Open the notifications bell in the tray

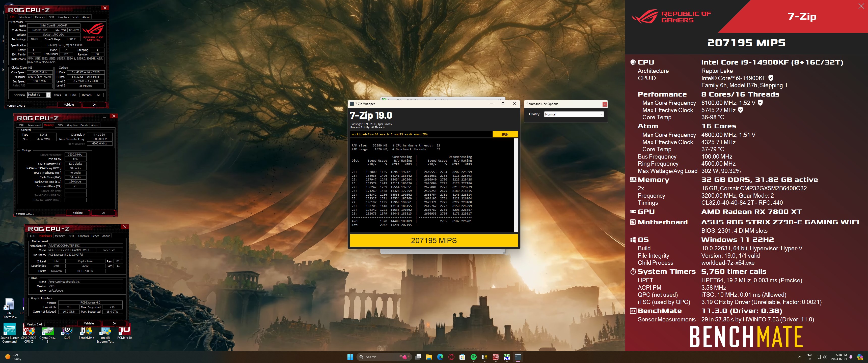[x=851, y=357]
